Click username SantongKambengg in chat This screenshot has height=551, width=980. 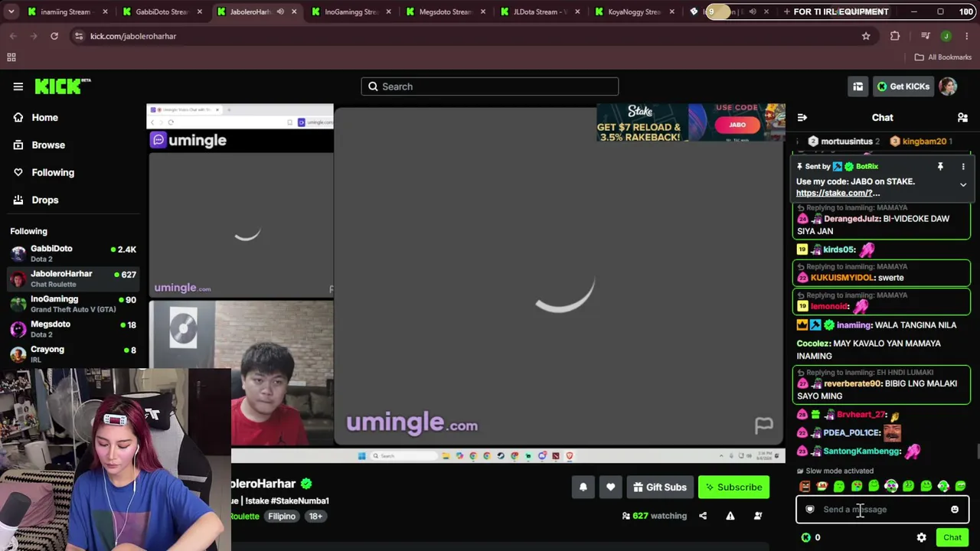(861, 452)
